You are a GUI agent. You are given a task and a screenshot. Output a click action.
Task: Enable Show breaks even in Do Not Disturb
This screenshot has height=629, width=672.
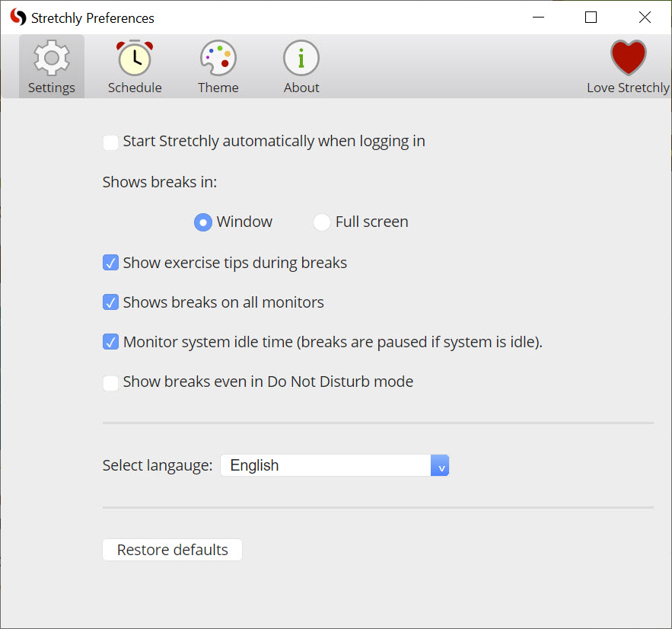pos(110,382)
